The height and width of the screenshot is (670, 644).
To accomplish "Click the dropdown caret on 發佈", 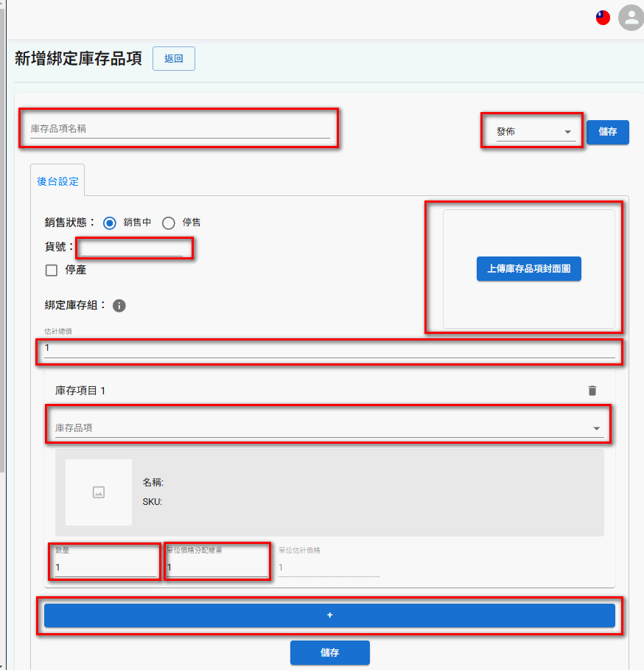I will click(568, 131).
